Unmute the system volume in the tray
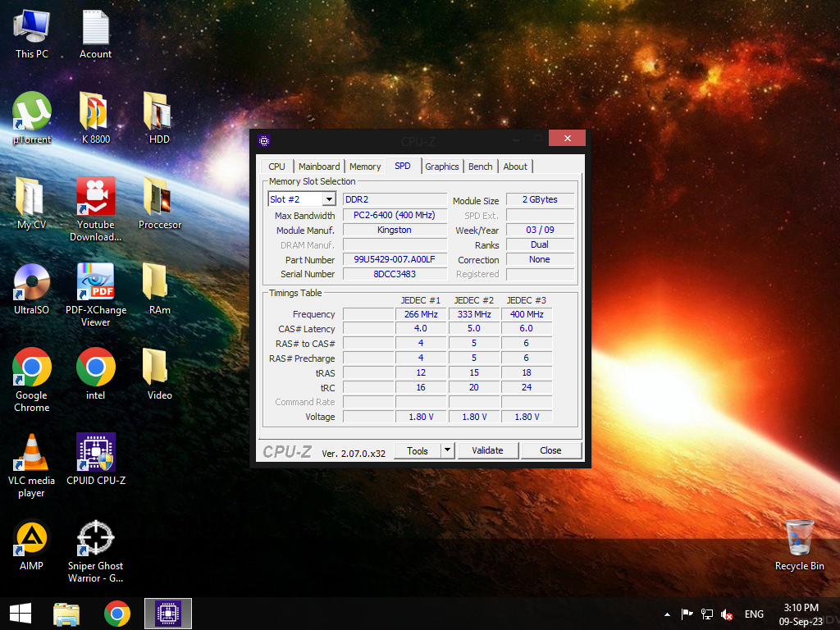 click(726, 614)
